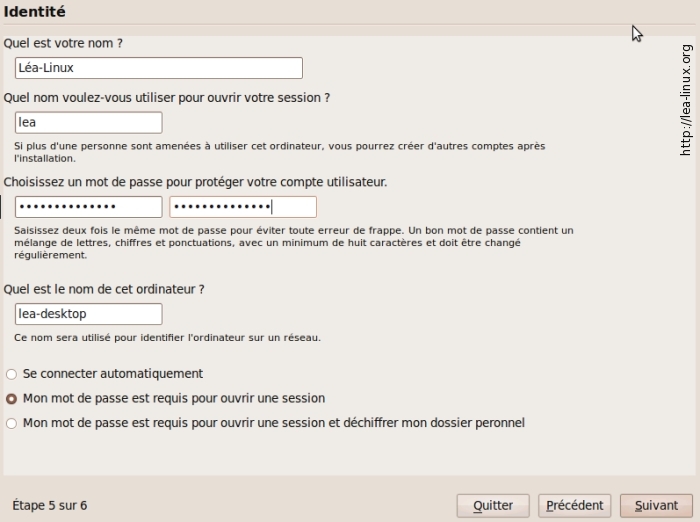Click the session username question label

[x=167, y=98]
